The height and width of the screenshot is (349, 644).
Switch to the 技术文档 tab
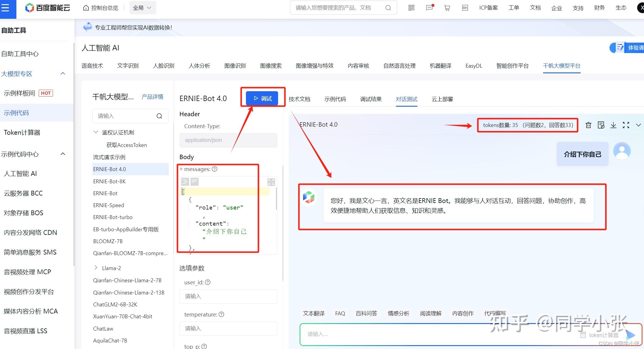pos(300,99)
